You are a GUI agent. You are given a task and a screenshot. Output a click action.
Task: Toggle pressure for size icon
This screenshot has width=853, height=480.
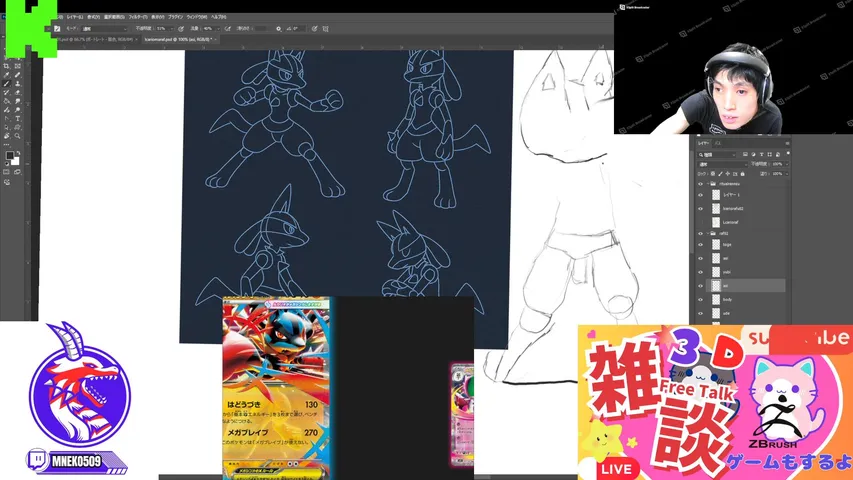click(x=314, y=29)
